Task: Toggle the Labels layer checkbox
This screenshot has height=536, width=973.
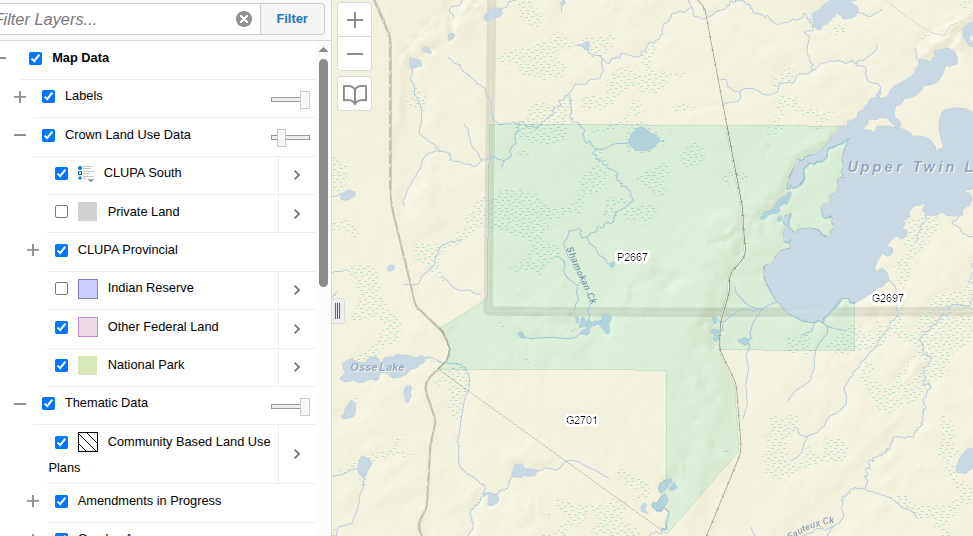Action: (48, 97)
